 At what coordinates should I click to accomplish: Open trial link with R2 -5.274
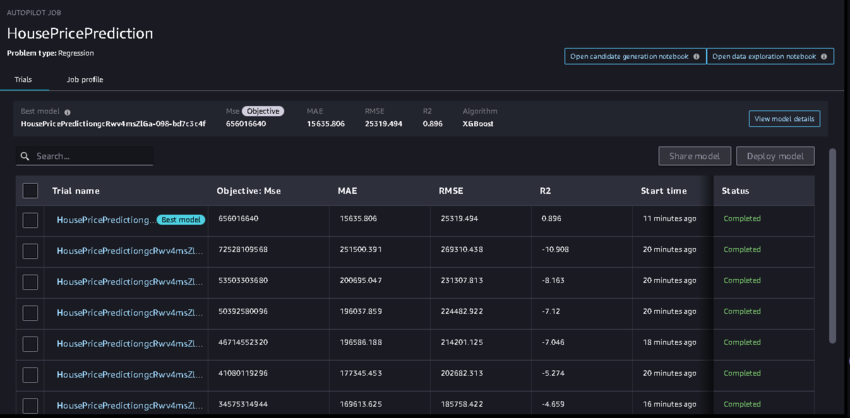pos(130,375)
